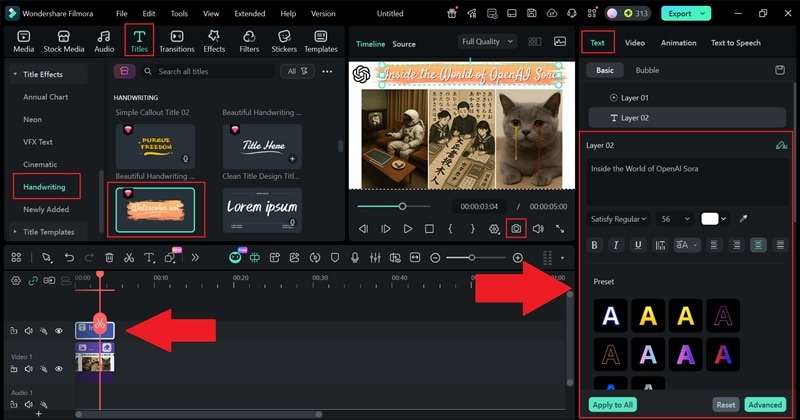Hide Video 1 track with eye icon
This screenshot has height=420, width=800.
(x=59, y=368)
